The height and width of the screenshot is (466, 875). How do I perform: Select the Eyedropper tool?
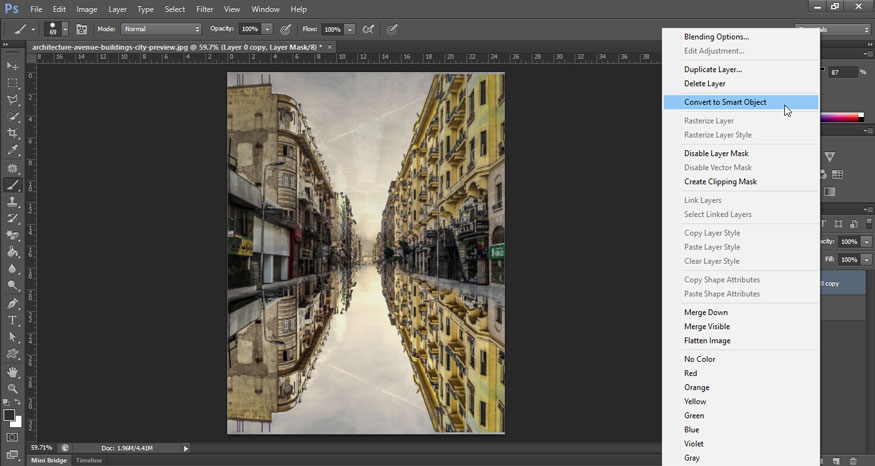point(12,150)
